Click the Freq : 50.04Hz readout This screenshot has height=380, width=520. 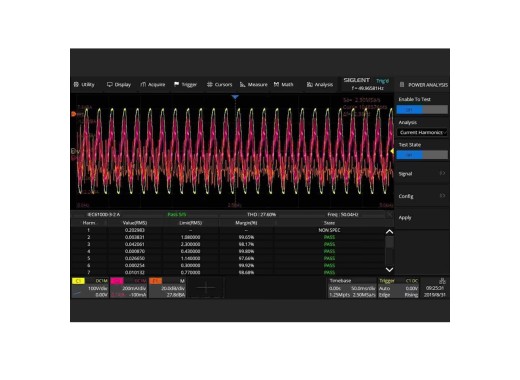point(342,215)
